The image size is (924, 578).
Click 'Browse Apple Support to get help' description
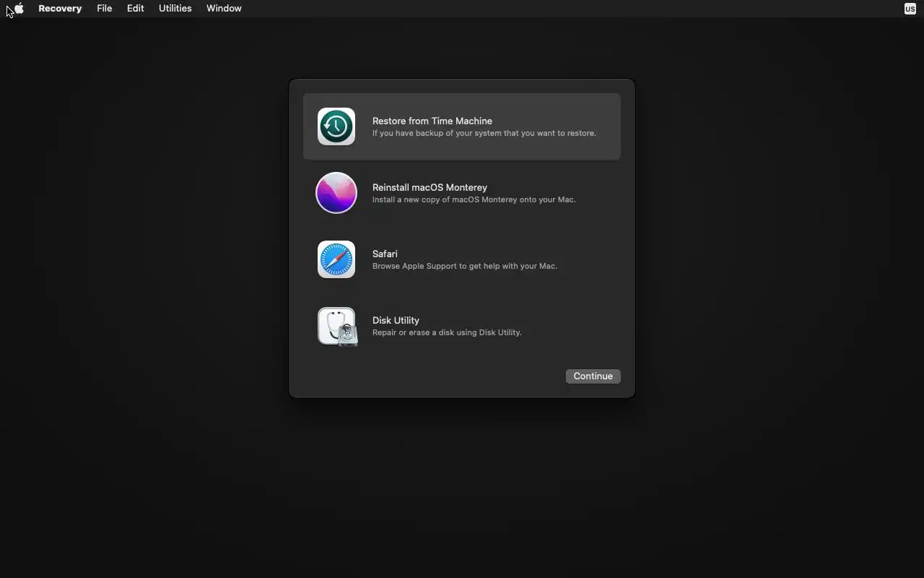tap(465, 266)
